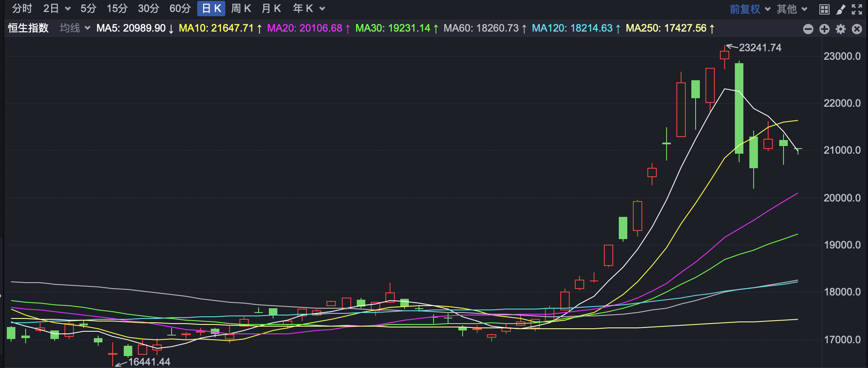Remove the moving average indicator with X icon
Image resolution: width=868 pixels, height=368 pixels.
857,29
